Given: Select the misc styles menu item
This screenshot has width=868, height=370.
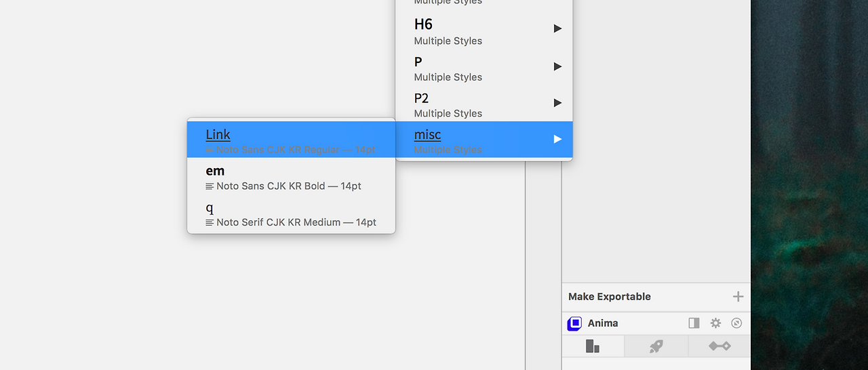Looking at the screenshot, I should pyautogui.click(x=484, y=140).
